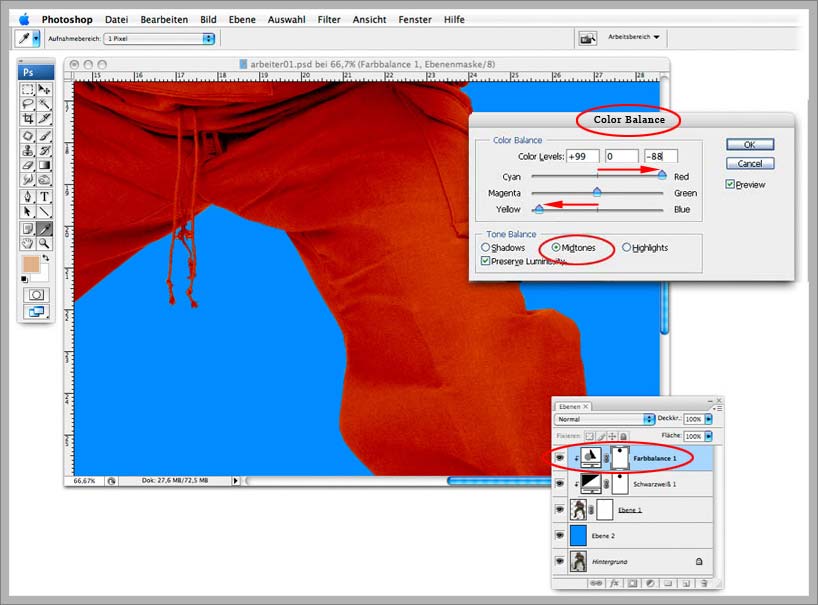Open the Fenster menu

[415, 19]
